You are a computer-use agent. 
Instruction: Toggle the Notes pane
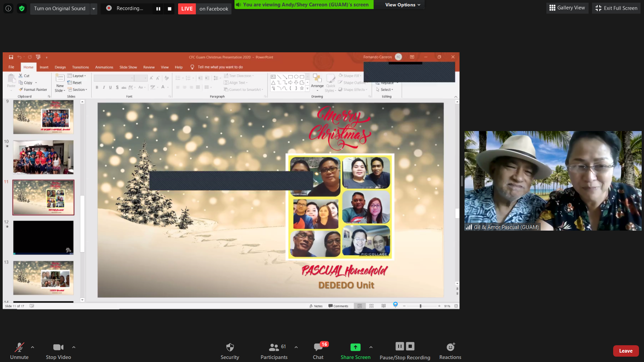[x=316, y=306]
